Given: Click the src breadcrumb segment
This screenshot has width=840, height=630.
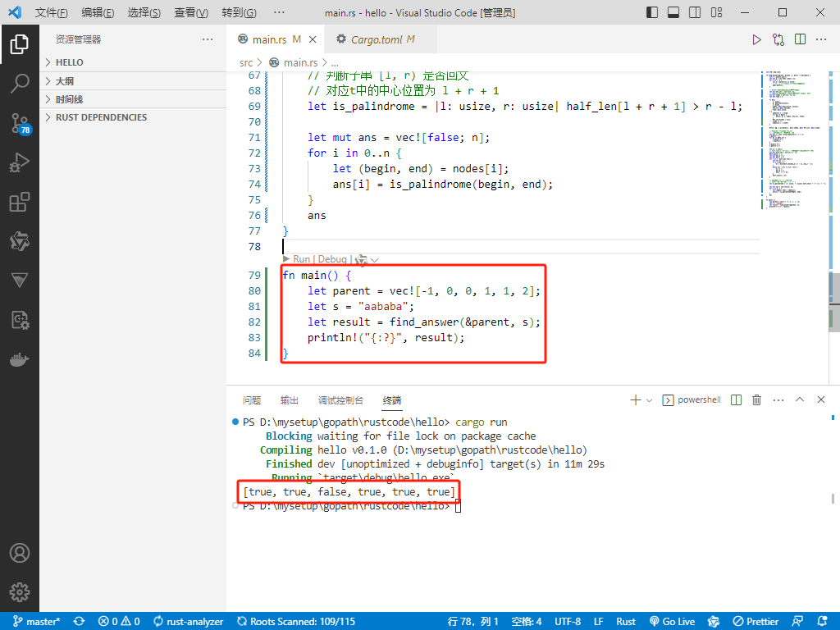Looking at the screenshot, I should (x=246, y=62).
